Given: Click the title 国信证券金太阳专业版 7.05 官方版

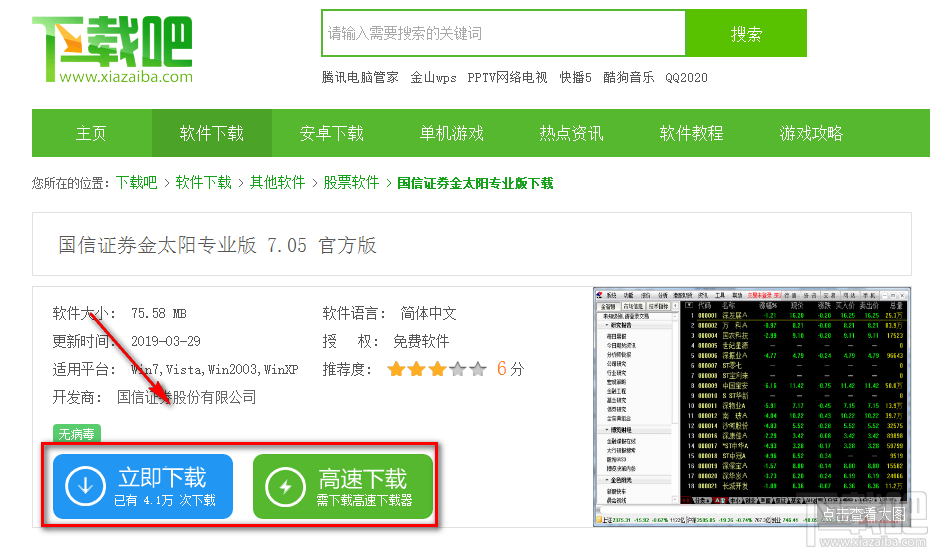Looking at the screenshot, I should tap(217, 245).
